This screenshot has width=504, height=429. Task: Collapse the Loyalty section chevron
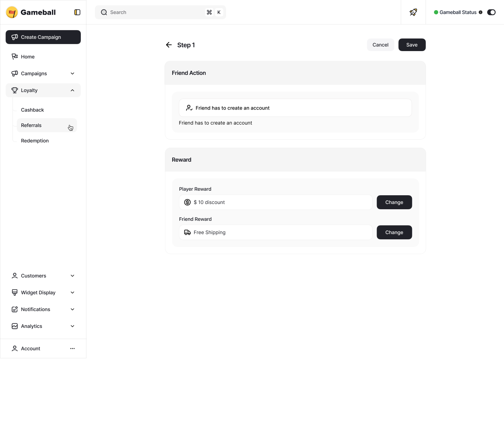click(72, 90)
